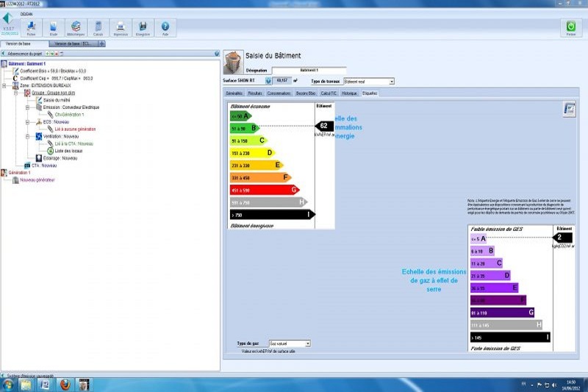The width and height of the screenshot is (588, 392).
Task: Launch Calculs from the toolbar
Action: pos(98,28)
